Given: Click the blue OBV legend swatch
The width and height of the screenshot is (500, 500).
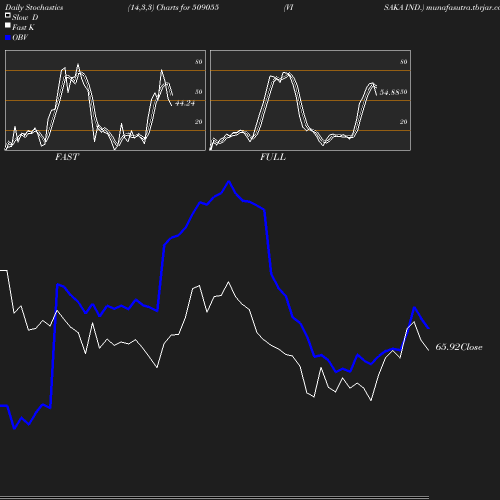Looking at the screenshot, I should tap(8, 38).
